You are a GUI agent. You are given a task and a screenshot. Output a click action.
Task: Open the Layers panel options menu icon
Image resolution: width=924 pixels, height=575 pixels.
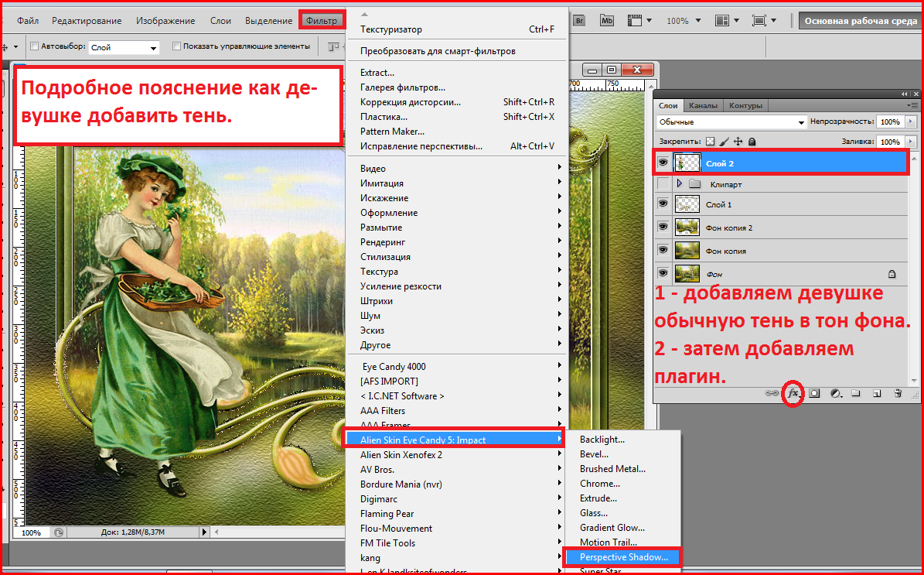click(913, 105)
